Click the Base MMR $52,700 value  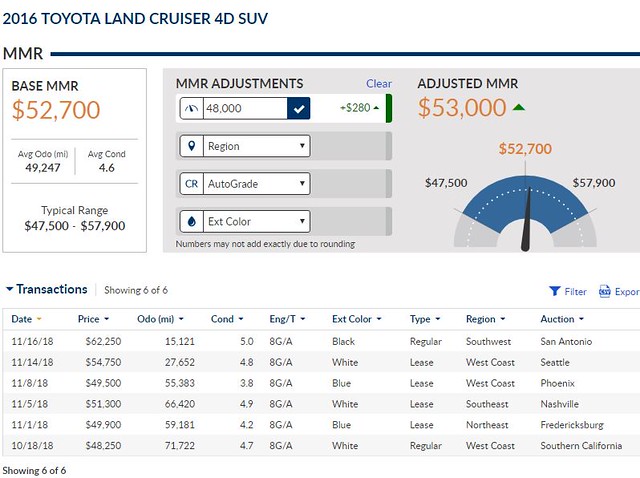pos(56,110)
